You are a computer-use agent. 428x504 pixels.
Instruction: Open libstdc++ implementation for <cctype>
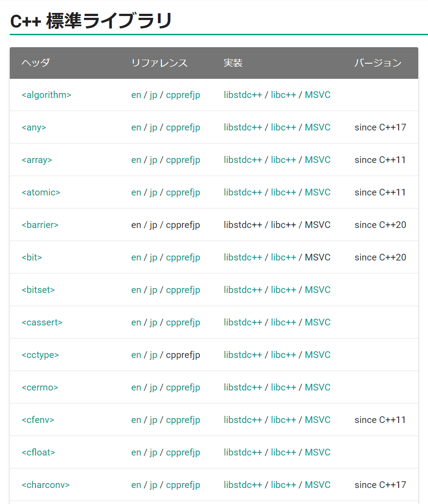(x=243, y=354)
